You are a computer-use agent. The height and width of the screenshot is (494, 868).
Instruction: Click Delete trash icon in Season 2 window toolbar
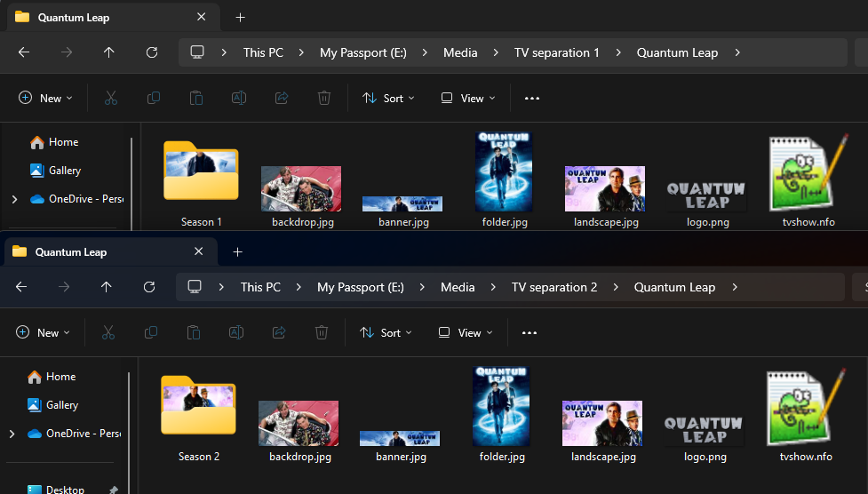(322, 332)
